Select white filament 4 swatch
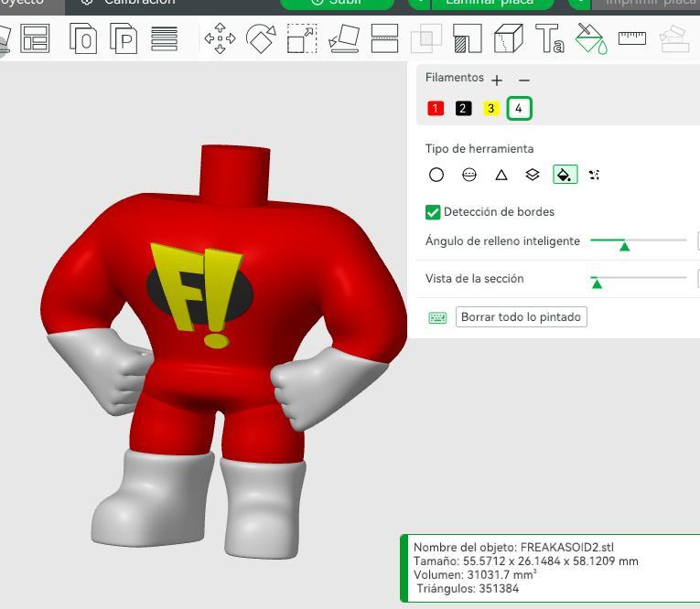The image size is (700, 609). [519, 109]
